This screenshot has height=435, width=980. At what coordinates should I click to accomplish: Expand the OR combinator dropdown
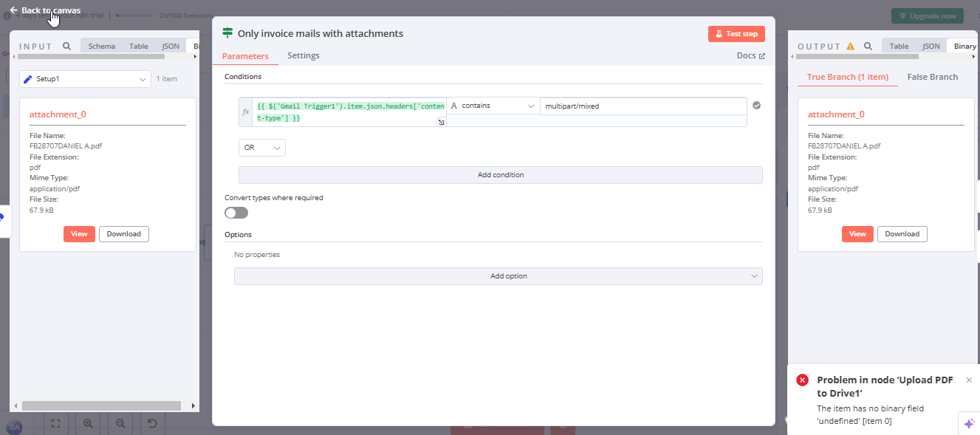click(261, 148)
